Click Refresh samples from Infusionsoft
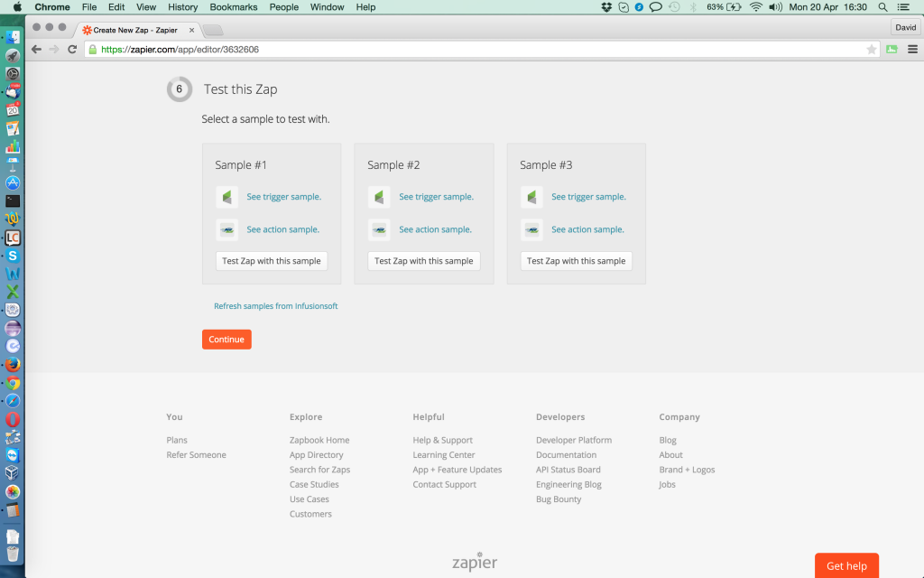This screenshot has height=578, width=924. tap(276, 306)
